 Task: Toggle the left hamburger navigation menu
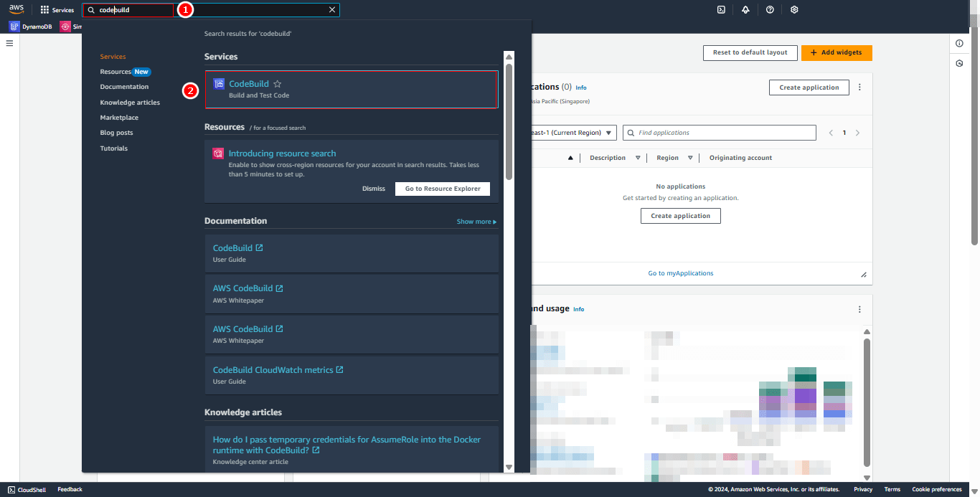click(9, 43)
